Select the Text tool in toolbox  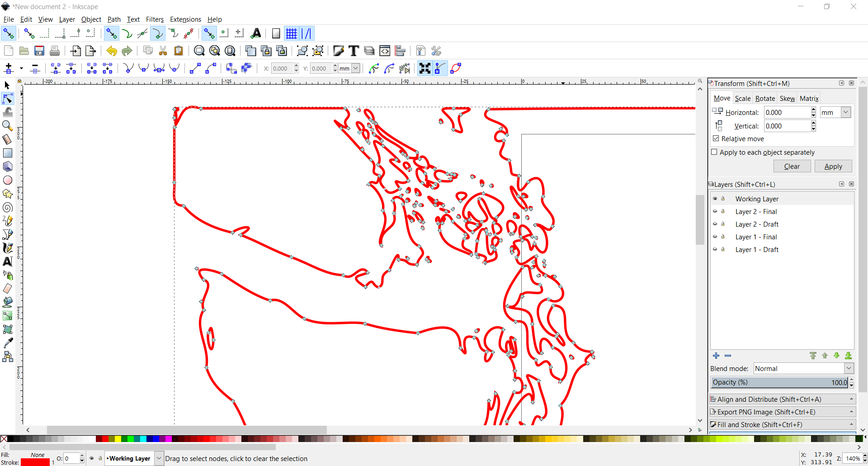click(x=7, y=262)
